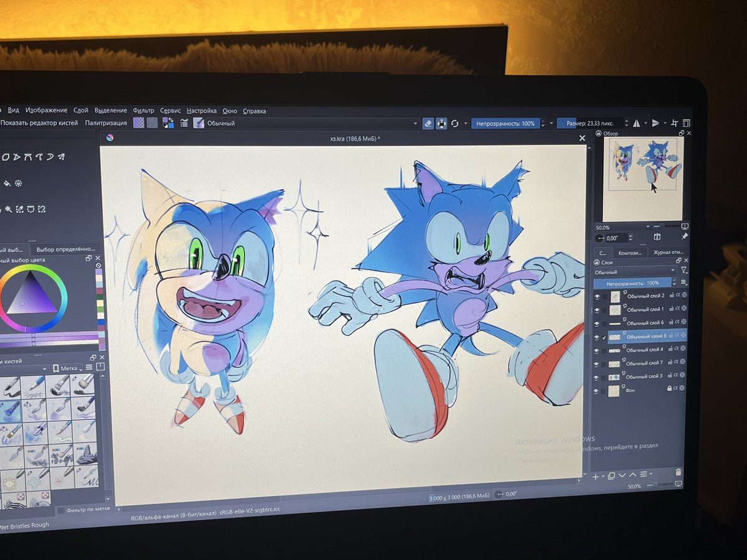Click the Палитризация button
This screenshot has height=560, width=747.
tap(106, 123)
